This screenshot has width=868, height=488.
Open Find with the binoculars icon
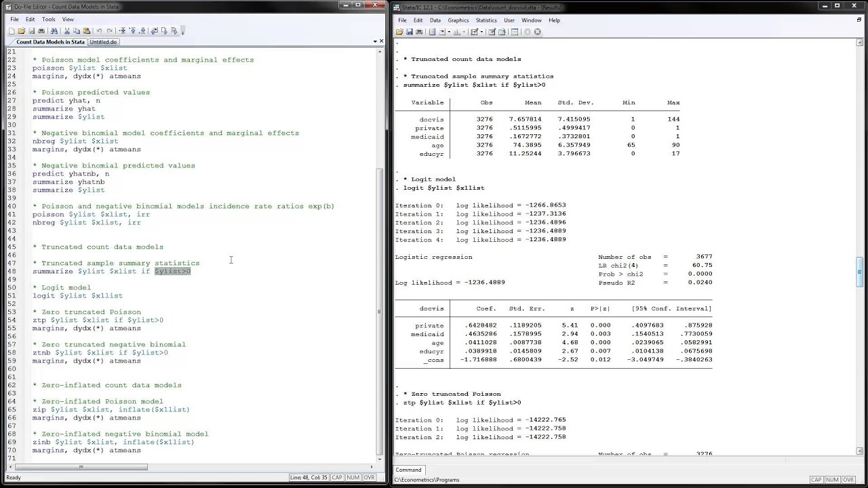click(x=54, y=30)
